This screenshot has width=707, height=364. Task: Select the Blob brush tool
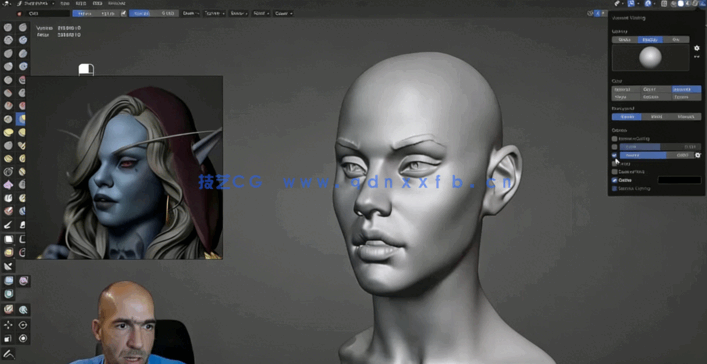pyautogui.click(x=23, y=67)
